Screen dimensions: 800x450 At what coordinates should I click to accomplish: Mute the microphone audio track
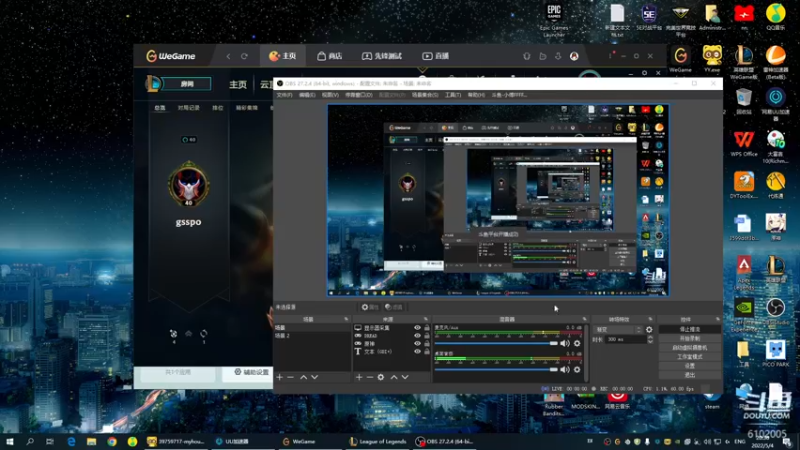coord(565,343)
